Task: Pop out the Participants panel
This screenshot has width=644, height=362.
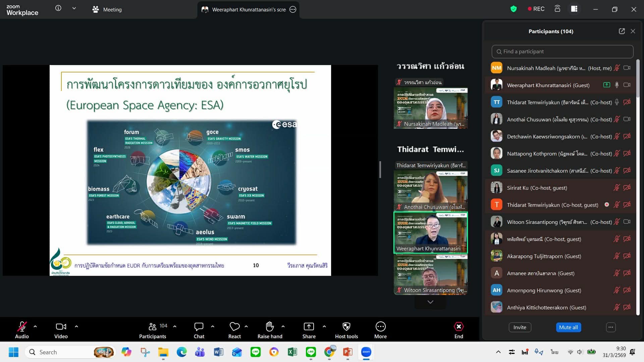Action: pyautogui.click(x=622, y=31)
